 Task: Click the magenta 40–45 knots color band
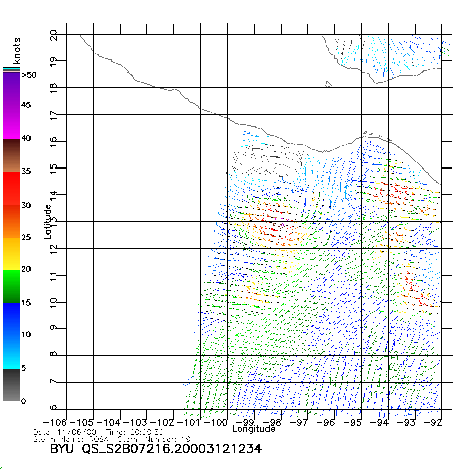pos(12,122)
